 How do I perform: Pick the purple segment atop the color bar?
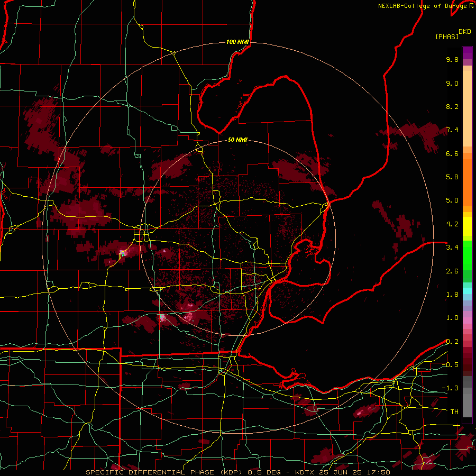(x=467, y=53)
